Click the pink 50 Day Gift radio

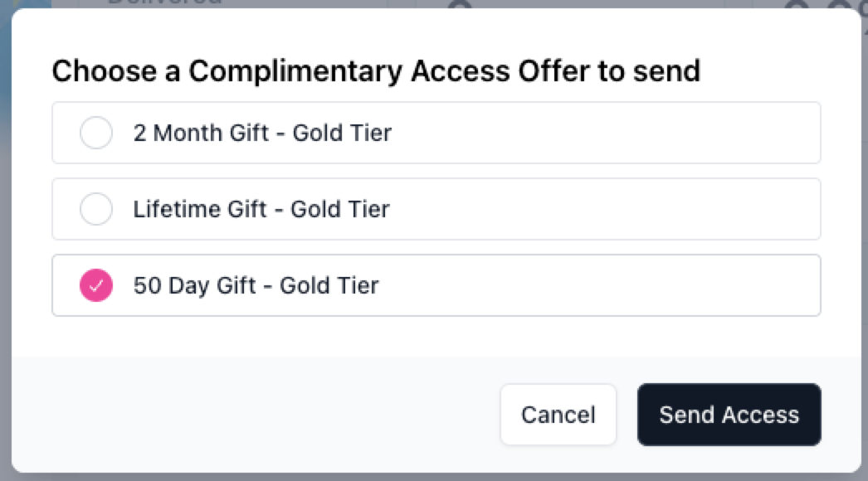[x=96, y=285]
